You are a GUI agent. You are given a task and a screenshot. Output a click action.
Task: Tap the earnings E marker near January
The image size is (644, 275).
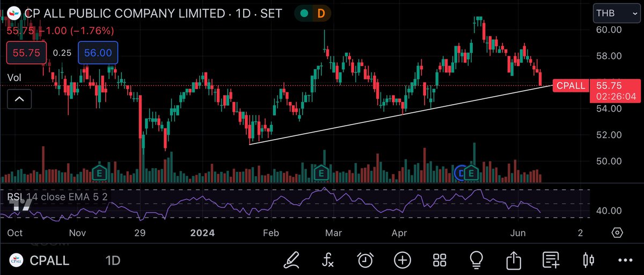98,173
